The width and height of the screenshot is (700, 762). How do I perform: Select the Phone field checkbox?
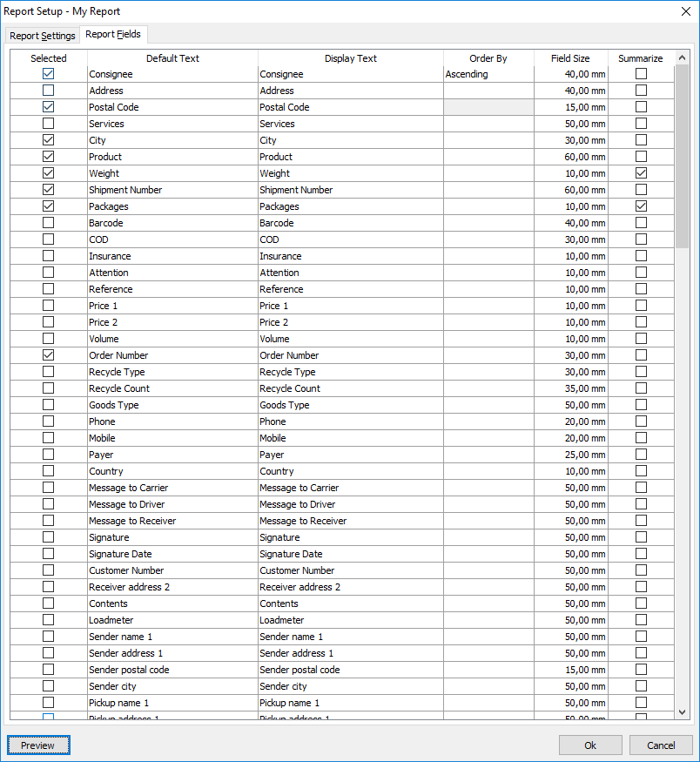point(48,421)
